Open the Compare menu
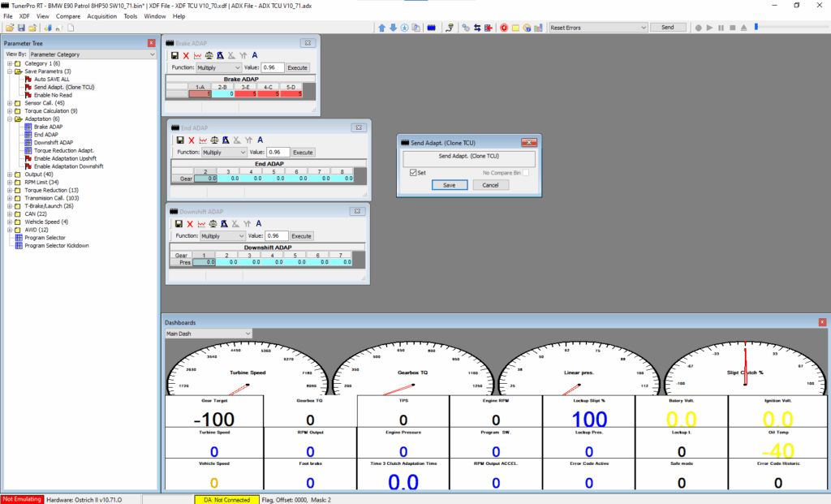 [68, 16]
